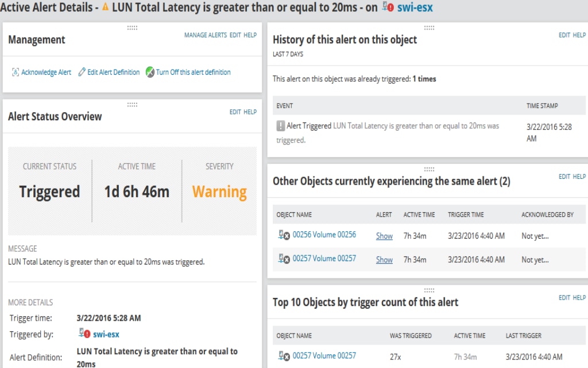Click the volume icon beside 00257 Volume 00257
588x368 pixels.
pyautogui.click(x=283, y=259)
